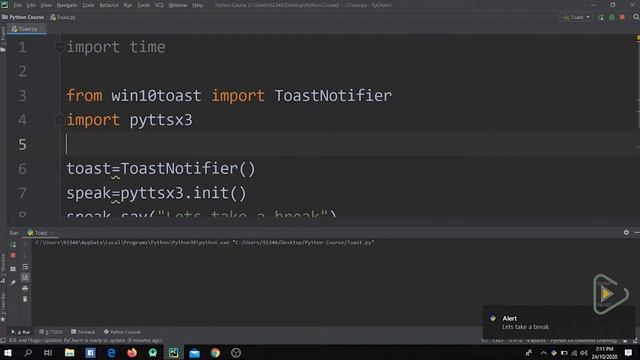Open File Explorer from taskbar
Image resolution: width=640 pixels, height=360 pixels.
pos(69,353)
